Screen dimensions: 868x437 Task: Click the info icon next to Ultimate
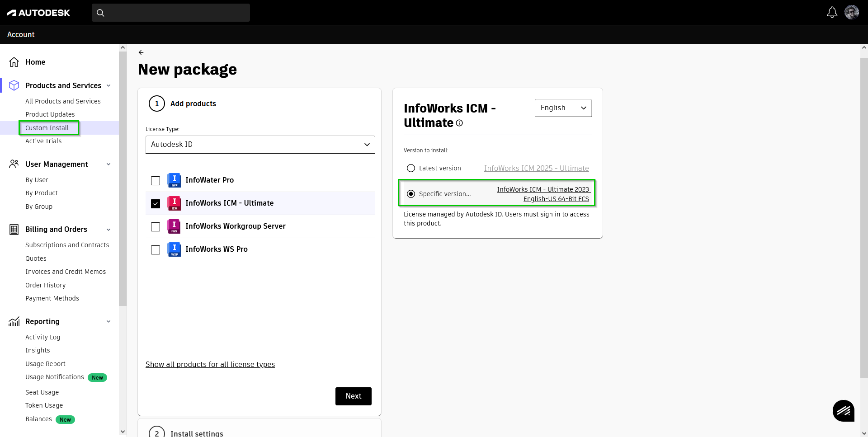click(x=459, y=123)
